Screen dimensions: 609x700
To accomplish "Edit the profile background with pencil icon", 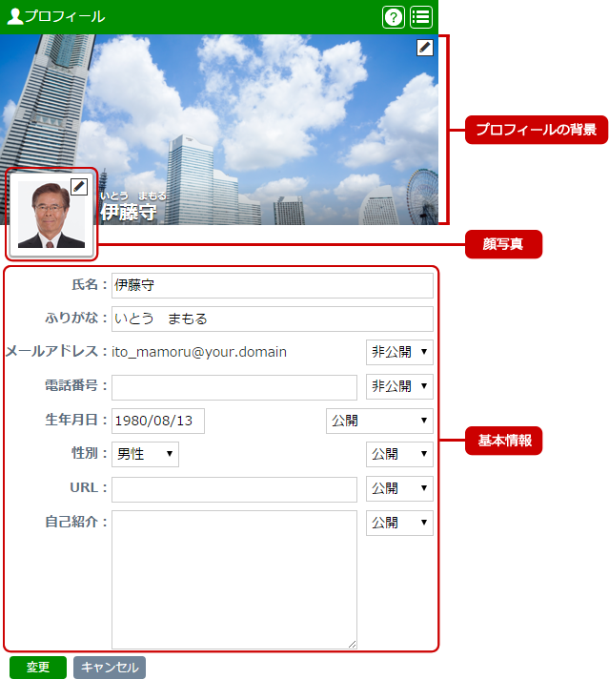I will click(x=425, y=48).
